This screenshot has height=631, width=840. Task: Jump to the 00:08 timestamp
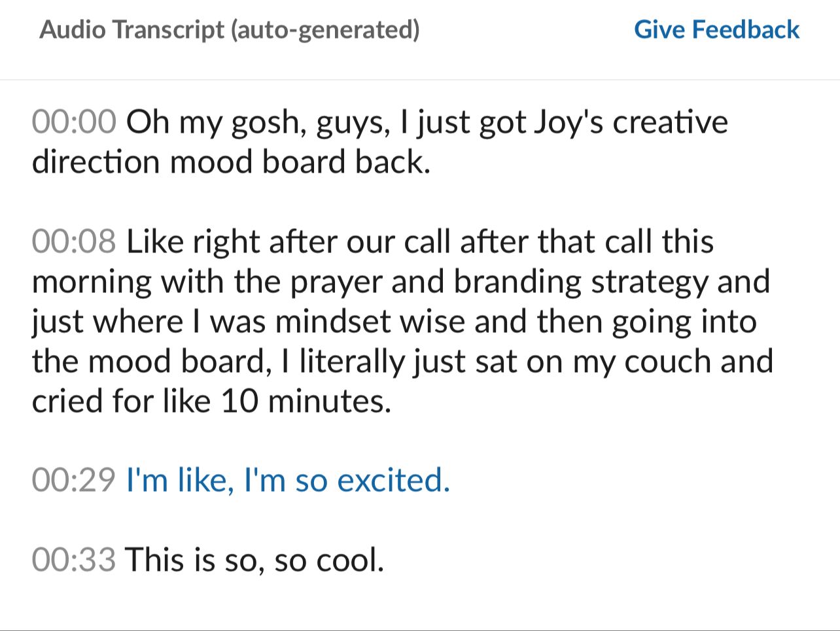pyautogui.click(x=74, y=242)
